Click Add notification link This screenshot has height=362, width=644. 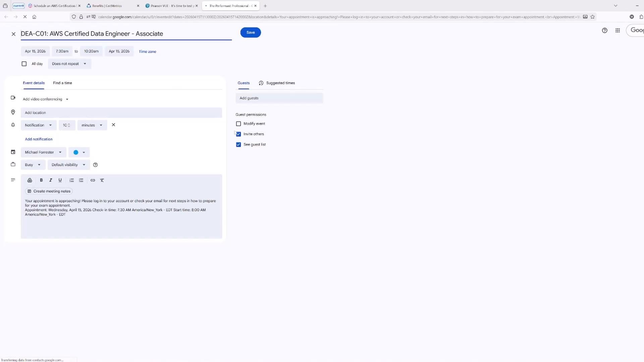coord(39,139)
